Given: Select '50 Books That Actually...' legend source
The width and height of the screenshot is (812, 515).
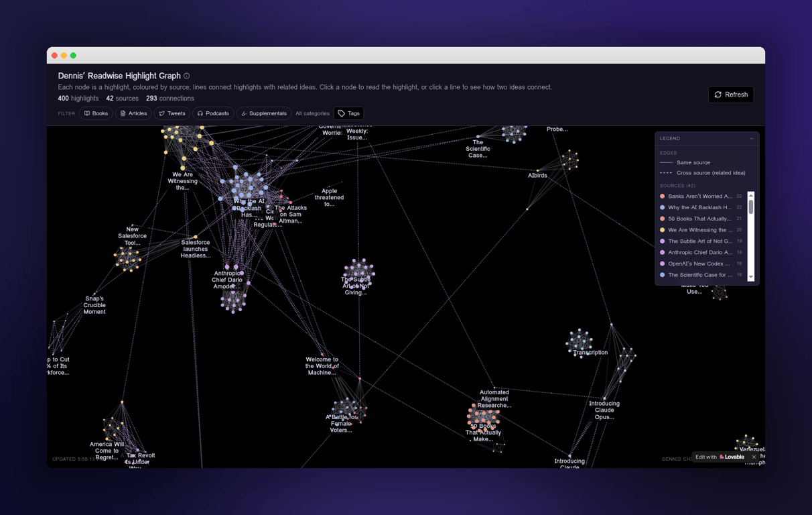Looking at the screenshot, I should (x=701, y=219).
